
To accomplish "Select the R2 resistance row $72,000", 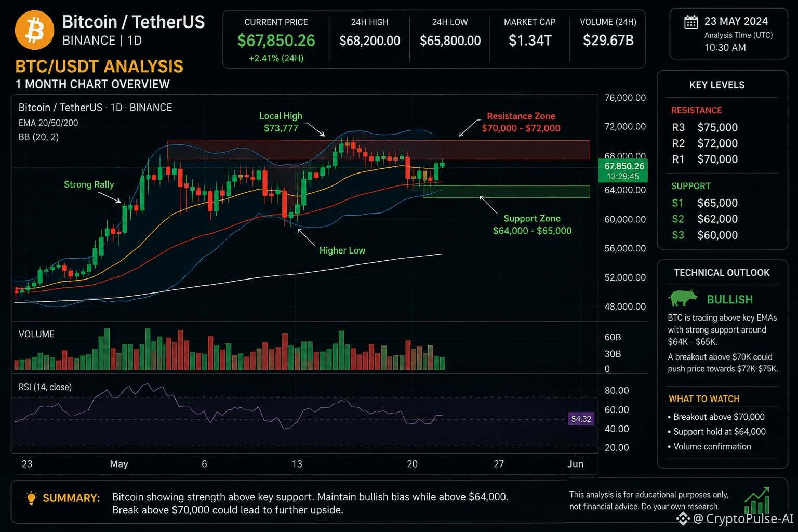I will [x=705, y=143].
